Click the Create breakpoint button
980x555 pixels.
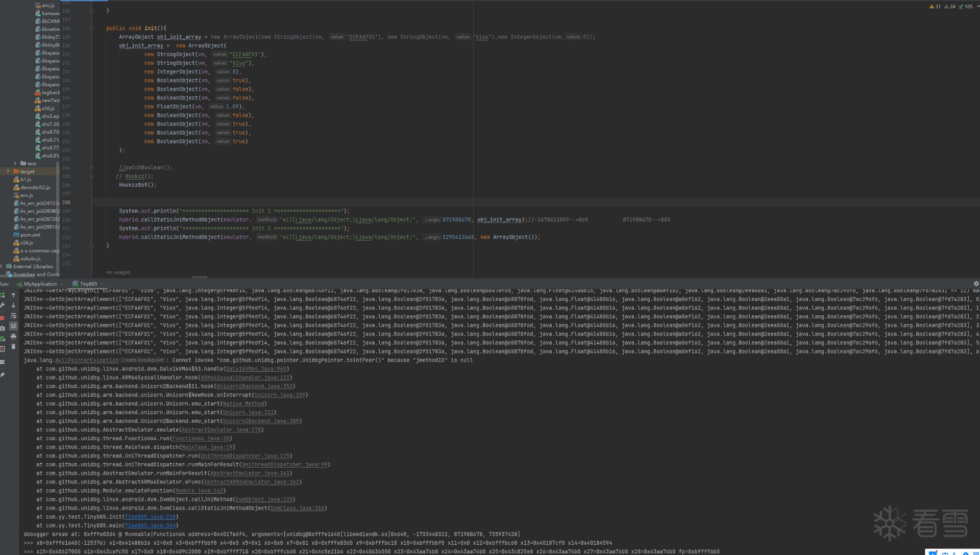[x=142, y=360]
